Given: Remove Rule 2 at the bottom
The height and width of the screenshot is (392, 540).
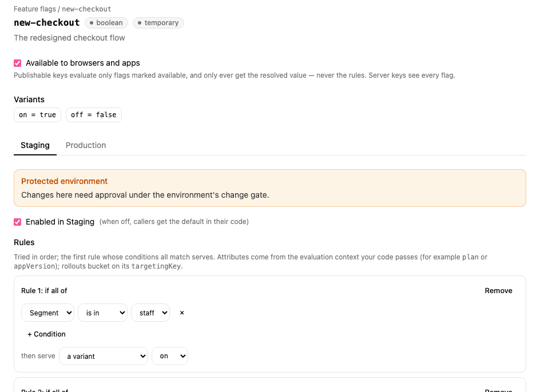Looking at the screenshot, I should (498, 390).
